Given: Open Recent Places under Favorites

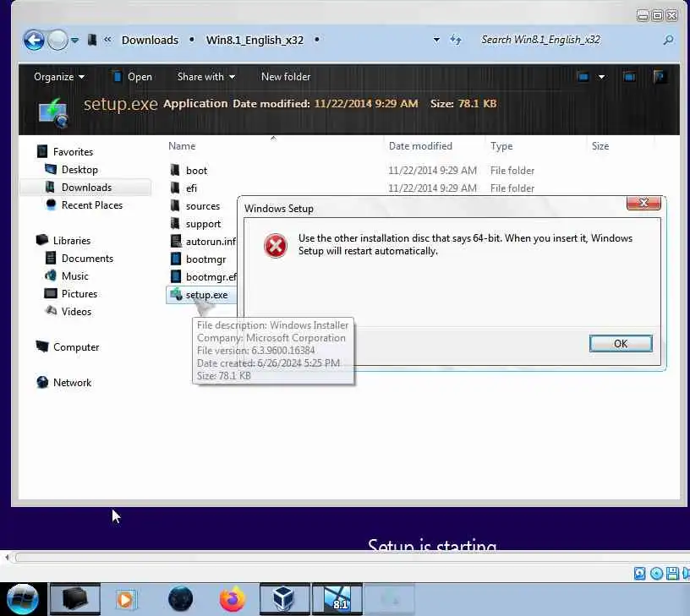Looking at the screenshot, I should [x=92, y=205].
